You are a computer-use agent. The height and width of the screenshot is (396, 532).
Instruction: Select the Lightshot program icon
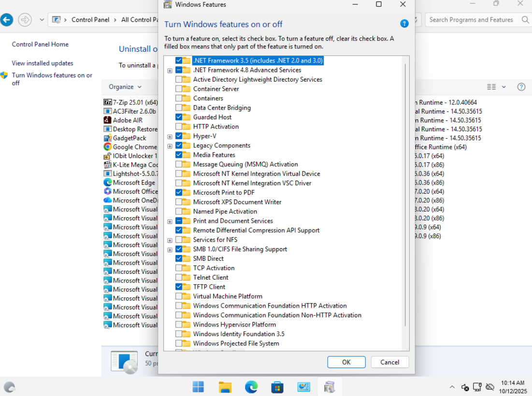(x=108, y=173)
